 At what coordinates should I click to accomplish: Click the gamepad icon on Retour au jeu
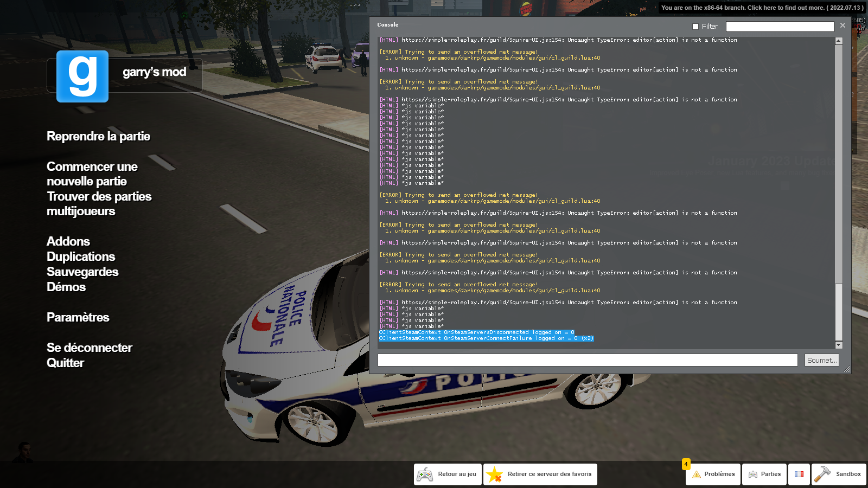(424, 474)
